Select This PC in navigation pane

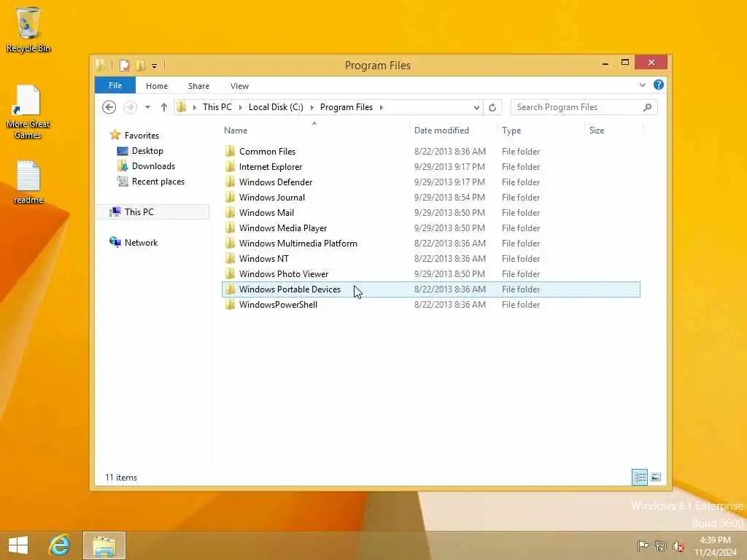click(x=152, y=212)
